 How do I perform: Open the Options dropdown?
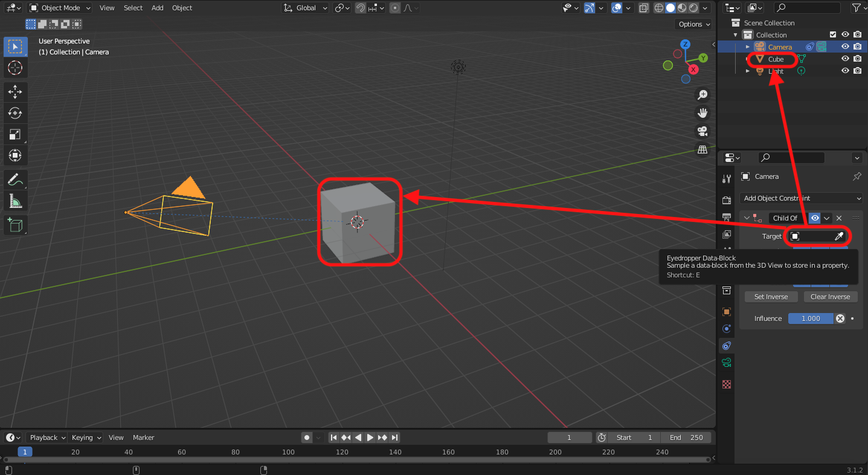pyautogui.click(x=693, y=24)
